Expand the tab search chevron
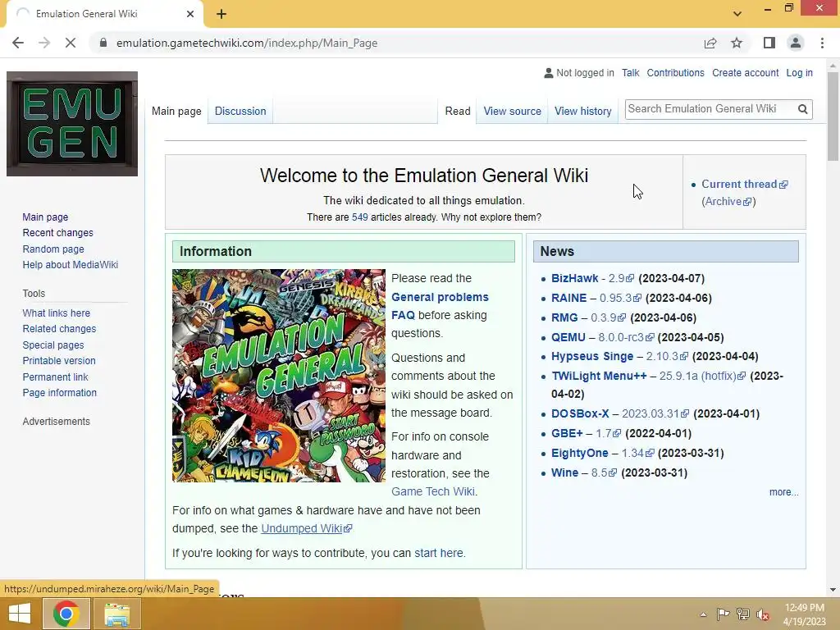This screenshot has height=630, width=840. point(737,14)
